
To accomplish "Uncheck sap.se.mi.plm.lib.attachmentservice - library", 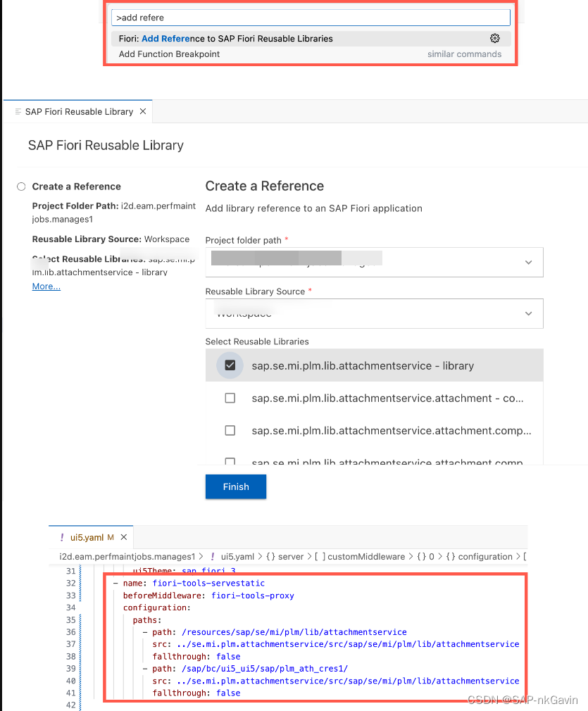I will pos(229,365).
